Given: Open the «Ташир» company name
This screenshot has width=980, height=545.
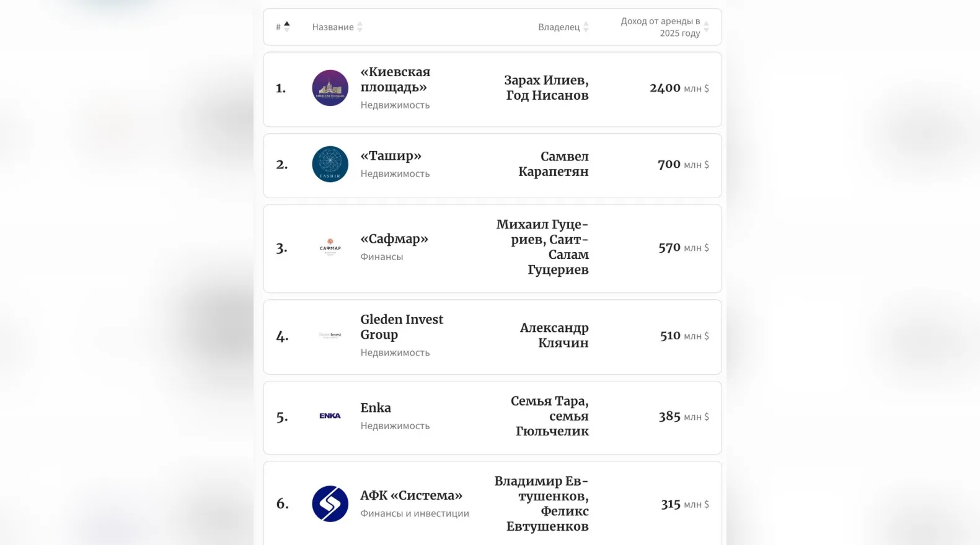Looking at the screenshot, I should 391,156.
